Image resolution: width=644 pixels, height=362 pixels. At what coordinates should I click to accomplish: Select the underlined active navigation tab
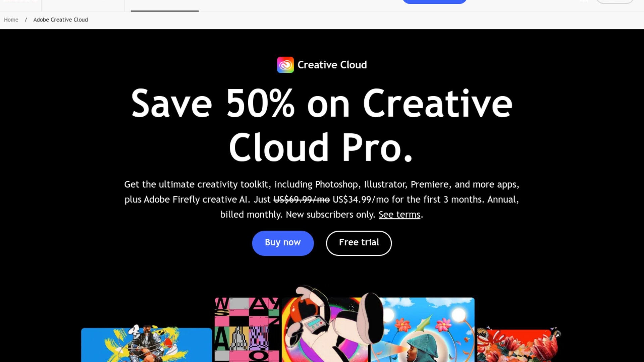[x=165, y=5]
